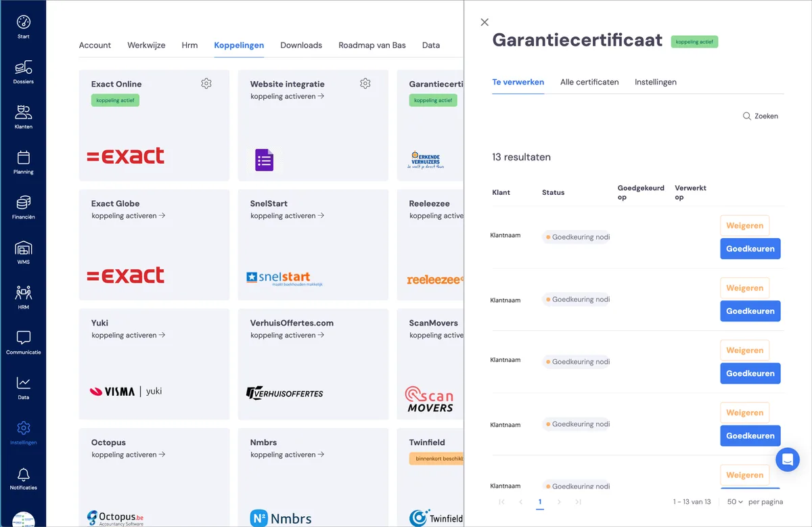Activate the VerhuisOffertes.com koppeling

click(288, 336)
